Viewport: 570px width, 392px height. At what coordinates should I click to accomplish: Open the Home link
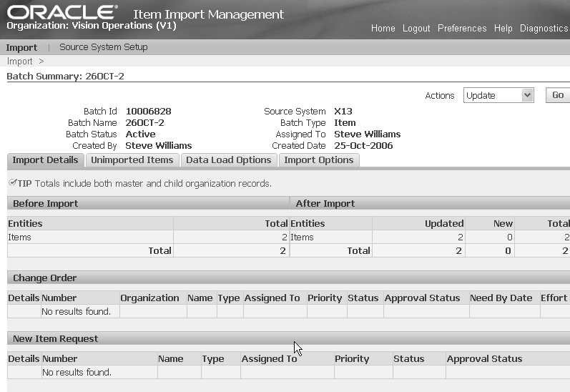coord(383,29)
